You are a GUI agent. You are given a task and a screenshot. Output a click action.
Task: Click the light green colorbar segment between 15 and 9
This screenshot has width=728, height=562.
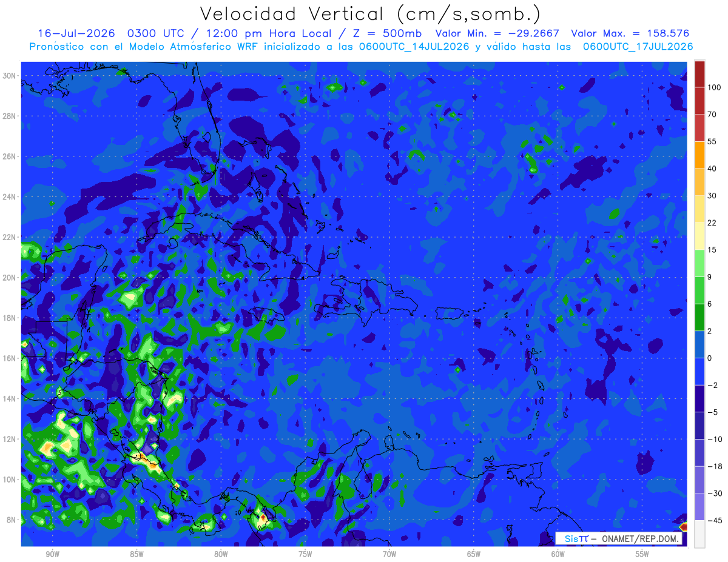point(700,263)
